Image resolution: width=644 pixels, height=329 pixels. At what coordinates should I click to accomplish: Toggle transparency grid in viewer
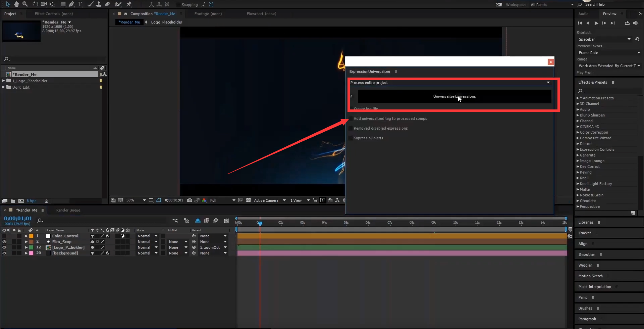click(248, 200)
